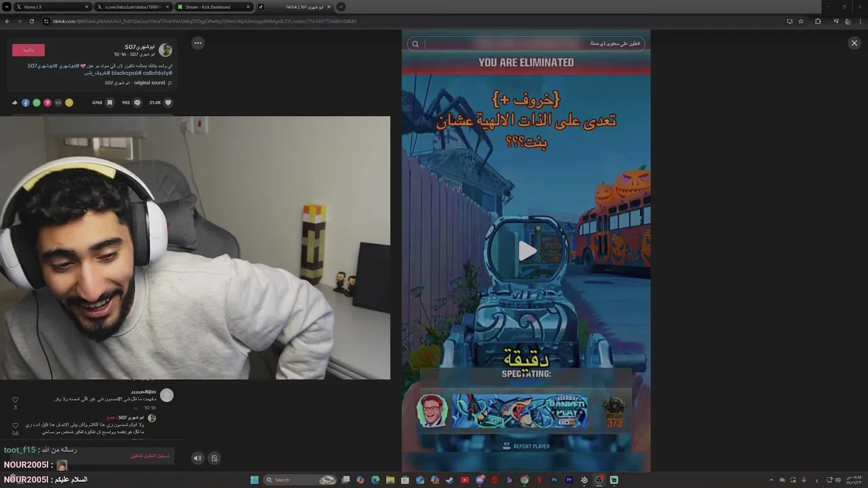Open the Njoo commenter avatar

(167, 395)
